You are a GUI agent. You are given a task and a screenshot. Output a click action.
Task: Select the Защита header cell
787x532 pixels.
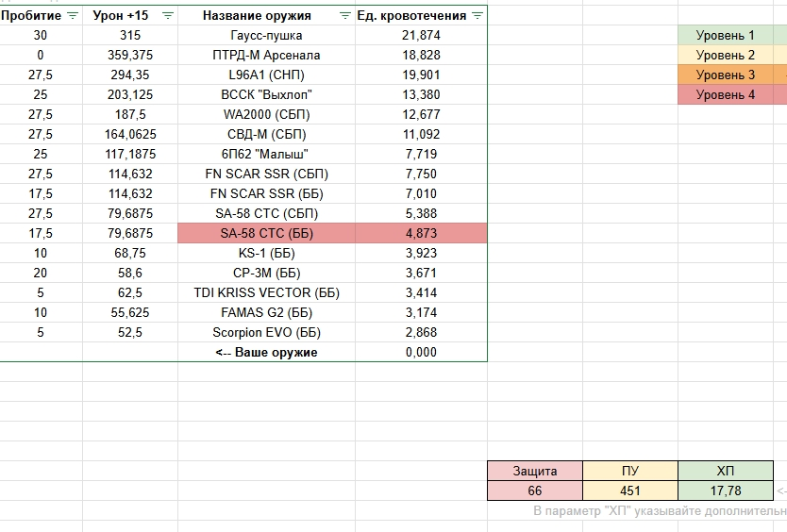pyautogui.click(x=535, y=471)
